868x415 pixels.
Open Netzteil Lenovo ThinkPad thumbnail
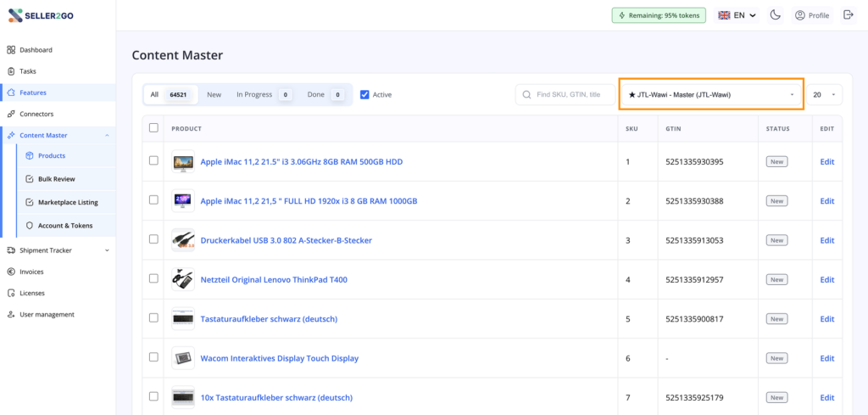point(183,280)
